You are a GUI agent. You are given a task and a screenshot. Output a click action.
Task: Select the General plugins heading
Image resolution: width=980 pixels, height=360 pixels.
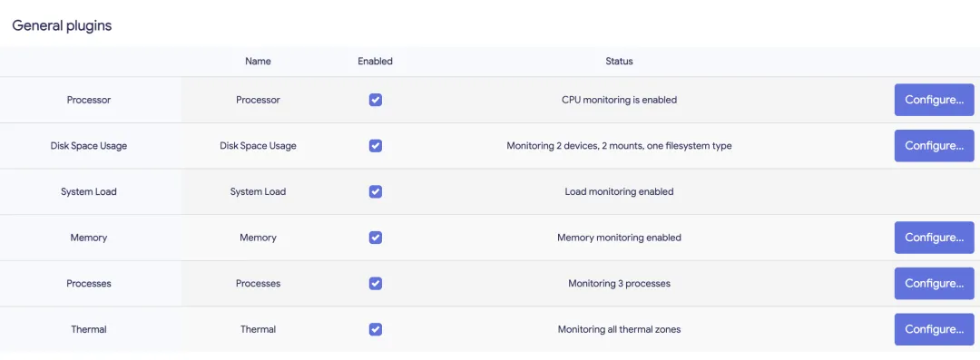point(62,25)
